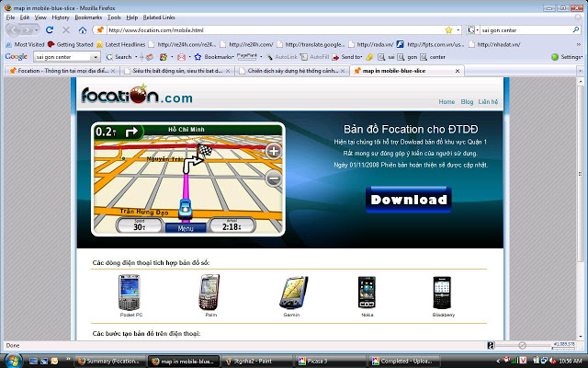Click Google Toolbar Search button

coord(119,57)
